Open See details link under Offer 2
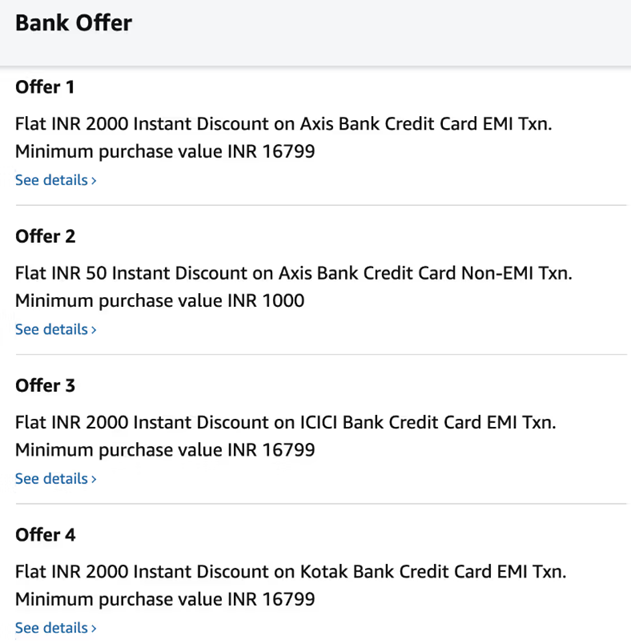Screen dimensions: 631x644 point(51,329)
